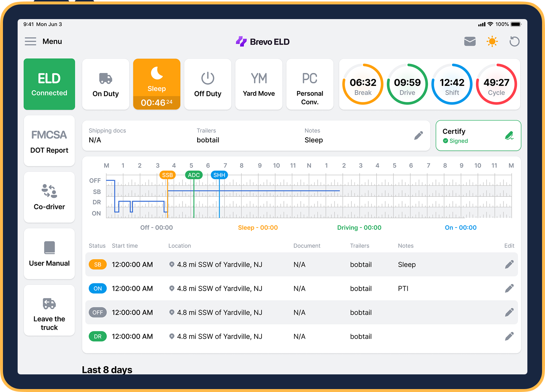Toggle the sun brightness theme icon
The image size is (545, 392).
(492, 41)
